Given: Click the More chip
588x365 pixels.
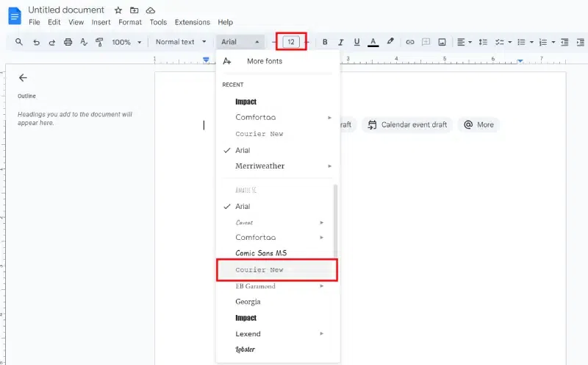Looking at the screenshot, I should tap(478, 124).
